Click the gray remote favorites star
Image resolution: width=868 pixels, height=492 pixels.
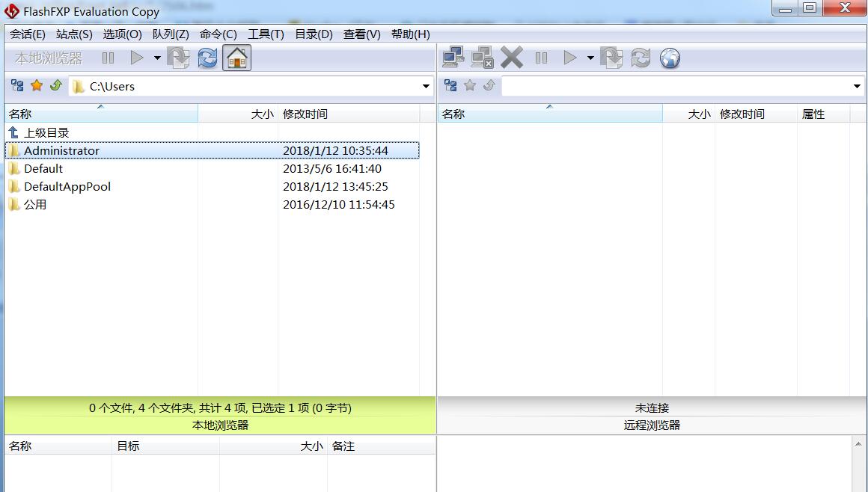470,85
